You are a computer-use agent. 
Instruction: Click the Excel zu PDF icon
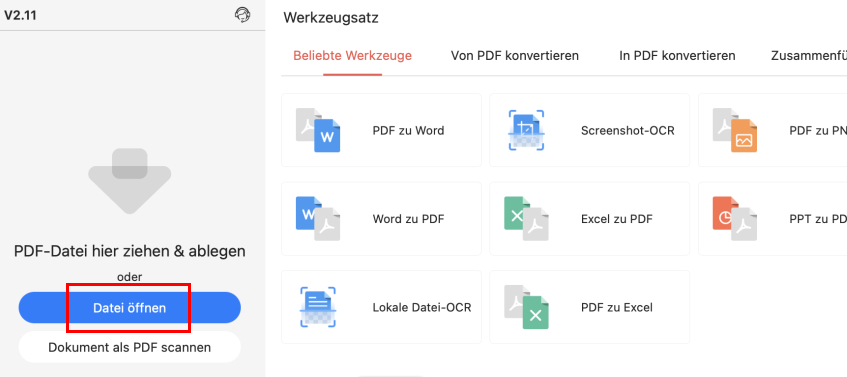[526, 219]
